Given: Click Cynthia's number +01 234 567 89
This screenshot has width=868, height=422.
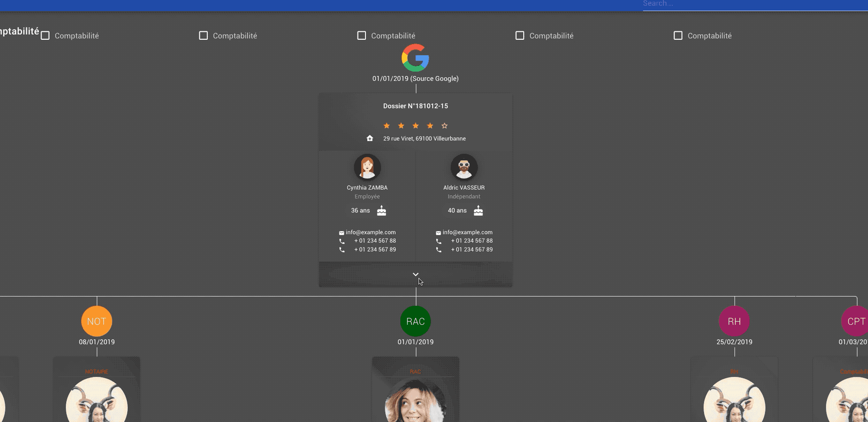Looking at the screenshot, I should pyautogui.click(x=375, y=250).
